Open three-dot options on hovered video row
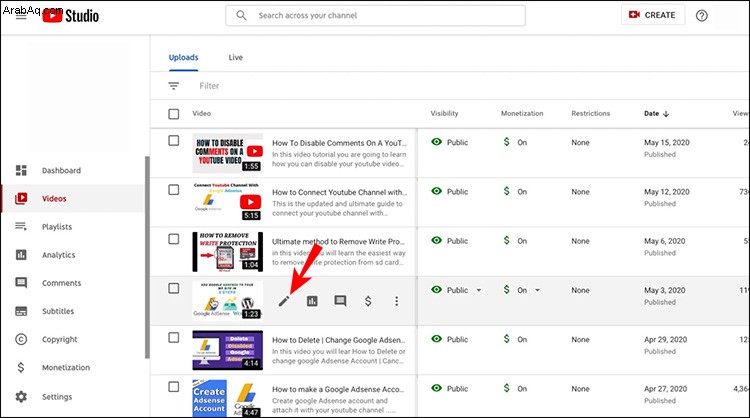 pyautogui.click(x=397, y=301)
